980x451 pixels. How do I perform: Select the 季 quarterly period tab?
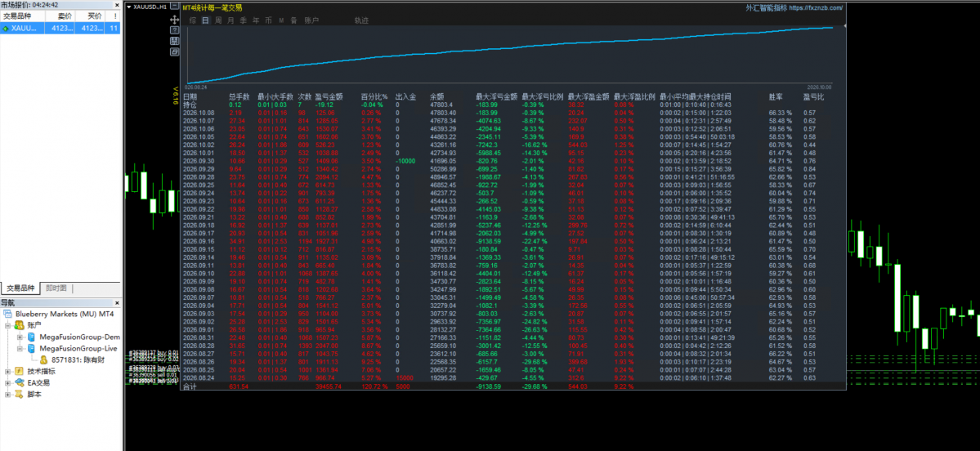243,20
